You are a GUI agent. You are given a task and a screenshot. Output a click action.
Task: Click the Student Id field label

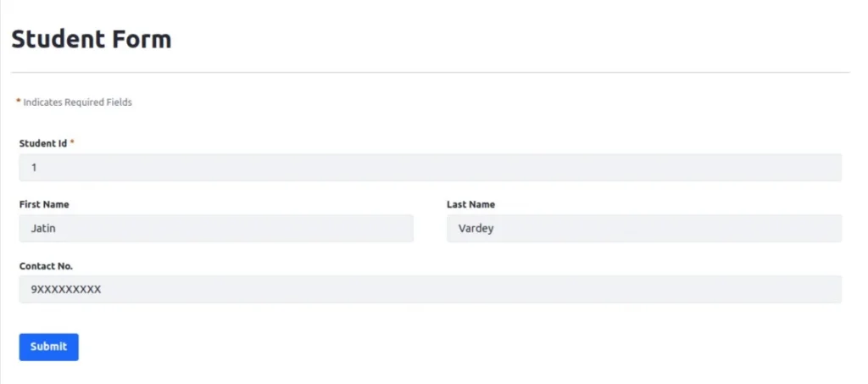(43, 143)
